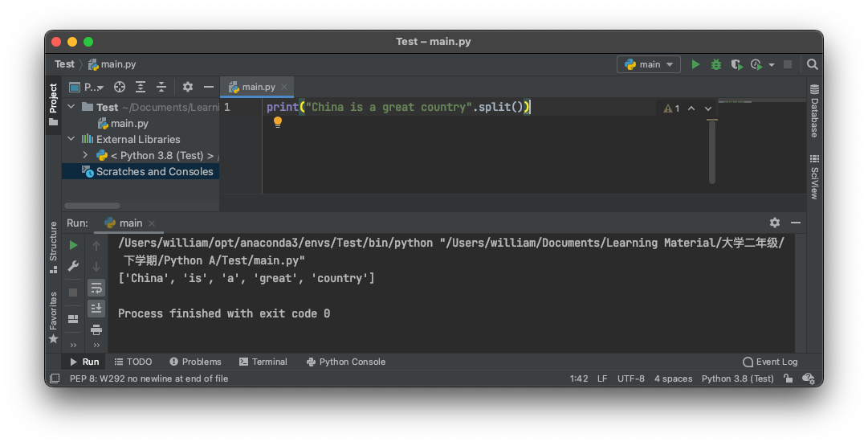This screenshot has width=868, height=446.
Task: Select opened file locate target icon
Action: pos(120,87)
